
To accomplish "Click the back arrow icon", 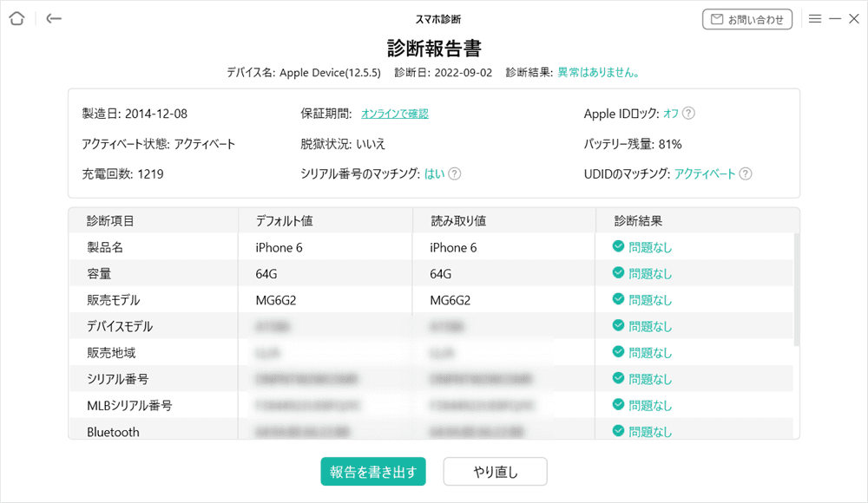I will click(x=54, y=19).
